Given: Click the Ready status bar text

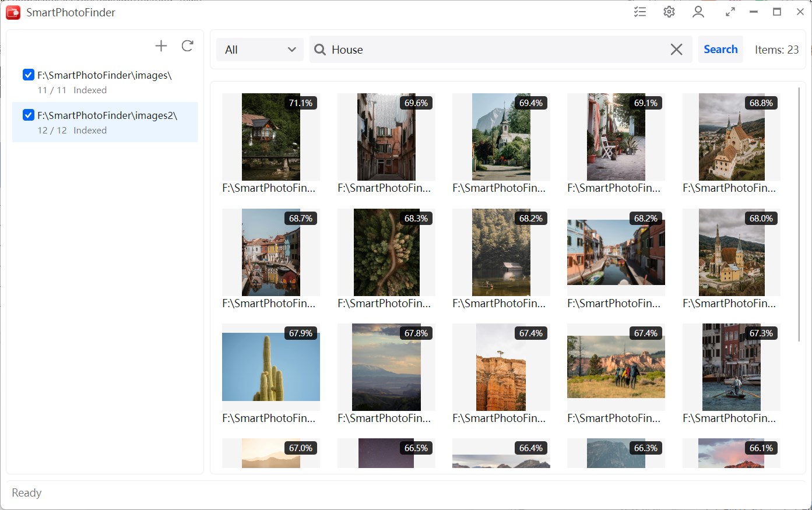Looking at the screenshot, I should coord(27,493).
